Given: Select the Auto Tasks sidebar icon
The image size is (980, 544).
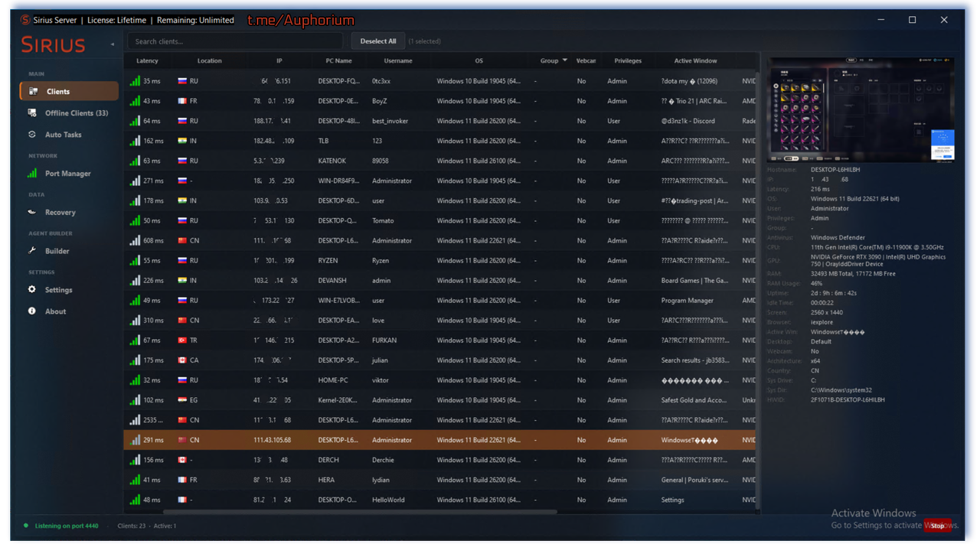Looking at the screenshot, I should (32, 134).
